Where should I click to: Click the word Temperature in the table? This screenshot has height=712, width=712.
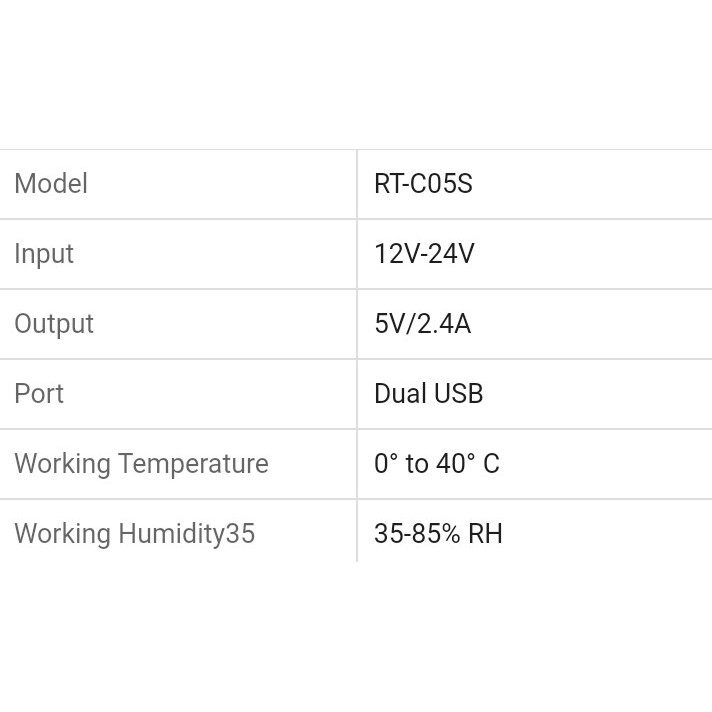tap(193, 464)
